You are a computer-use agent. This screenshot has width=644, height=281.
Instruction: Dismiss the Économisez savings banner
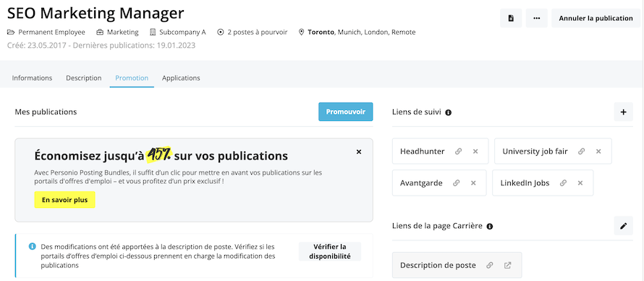point(359,151)
